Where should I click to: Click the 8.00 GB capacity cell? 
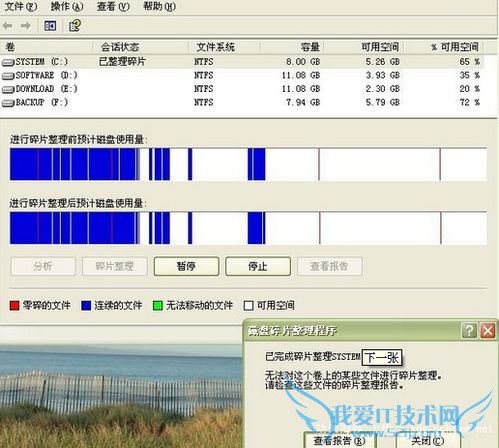click(x=303, y=62)
